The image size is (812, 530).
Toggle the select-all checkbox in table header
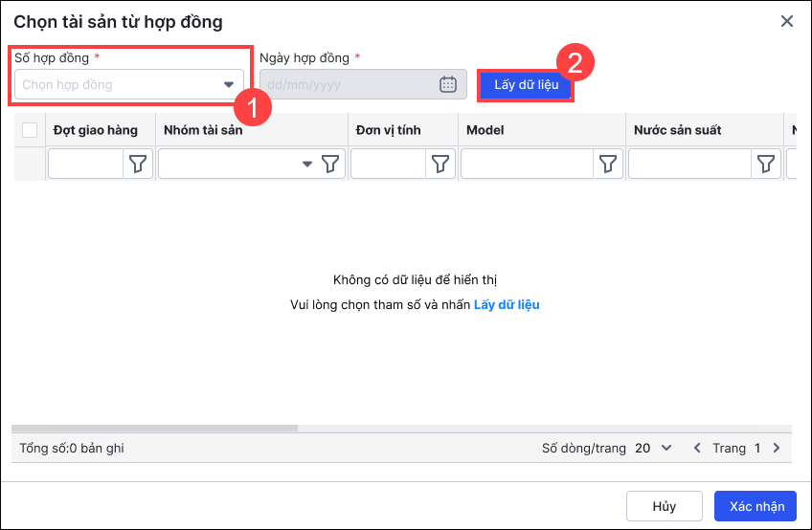click(x=30, y=130)
